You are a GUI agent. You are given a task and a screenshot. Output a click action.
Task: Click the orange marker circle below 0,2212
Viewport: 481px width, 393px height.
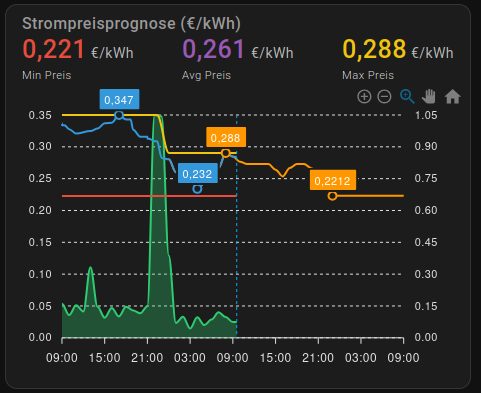pos(332,196)
